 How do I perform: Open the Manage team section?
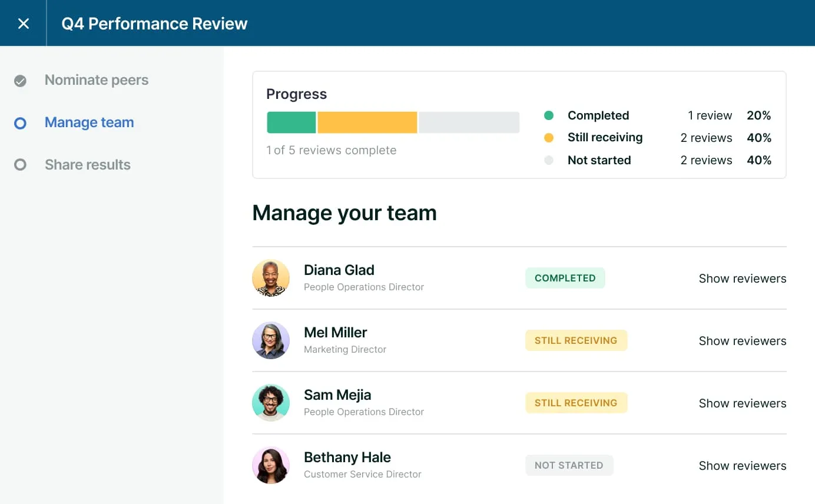[89, 122]
